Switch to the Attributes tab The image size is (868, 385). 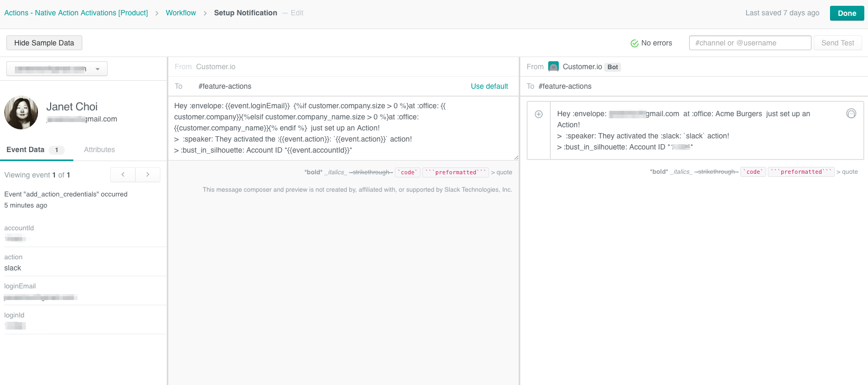99,149
